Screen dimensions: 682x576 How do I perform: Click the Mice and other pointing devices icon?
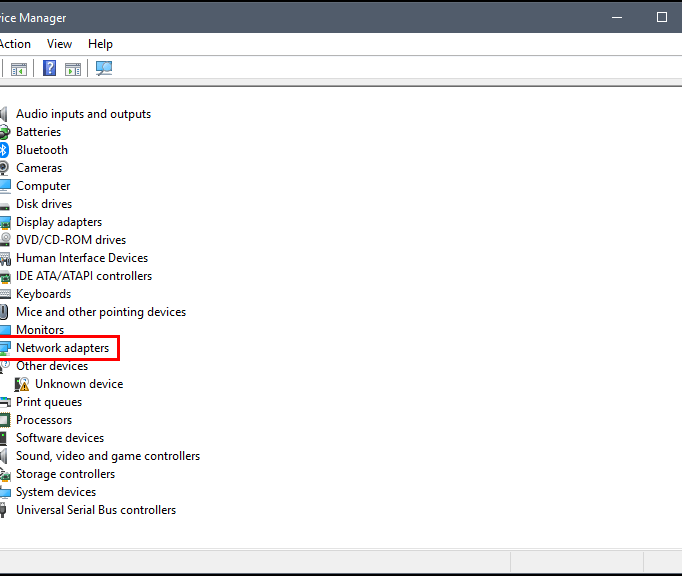pyautogui.click(x=4, y=312)
